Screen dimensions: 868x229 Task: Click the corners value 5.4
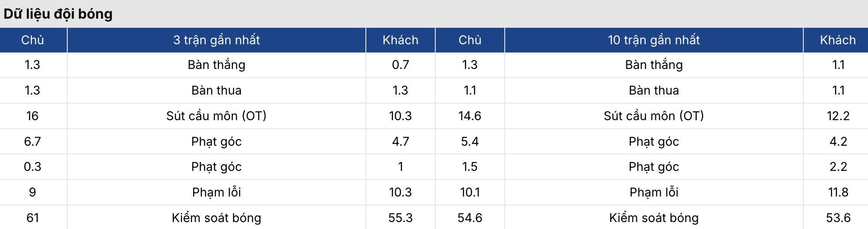470,141
